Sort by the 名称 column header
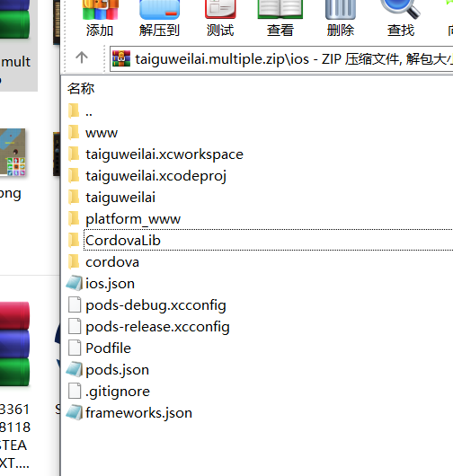This screenshot has height=476, width=453. (x=81, y=89)
